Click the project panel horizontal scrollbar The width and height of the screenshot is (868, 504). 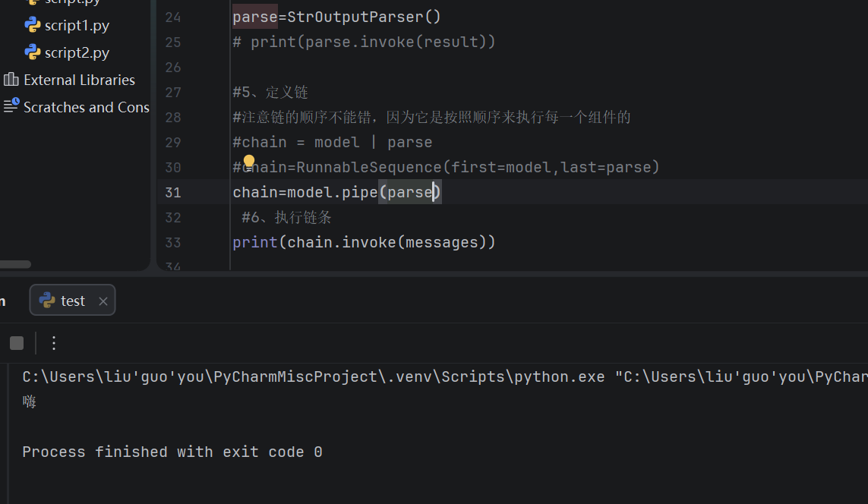click(15, 264)
